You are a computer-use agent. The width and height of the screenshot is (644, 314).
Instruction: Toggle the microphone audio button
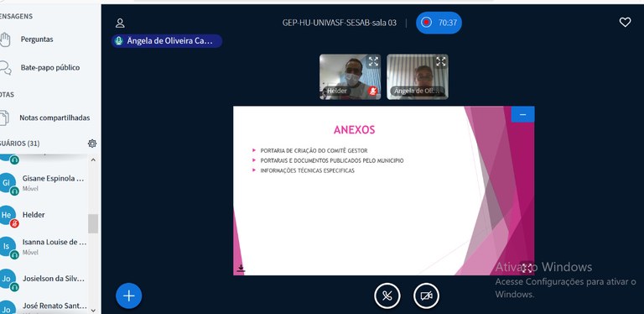click(x=387, y=296)
